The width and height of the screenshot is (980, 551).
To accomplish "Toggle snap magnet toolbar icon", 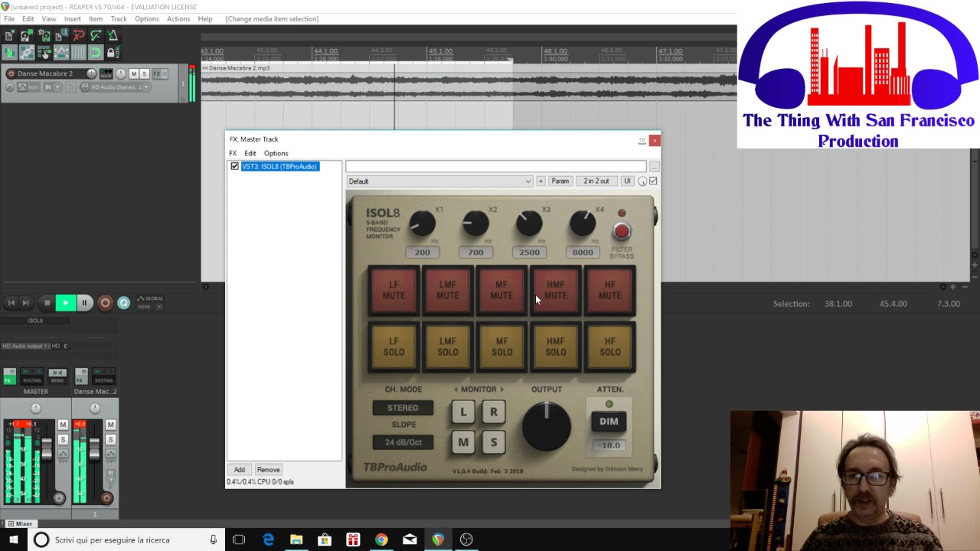I will coord(96,52).
